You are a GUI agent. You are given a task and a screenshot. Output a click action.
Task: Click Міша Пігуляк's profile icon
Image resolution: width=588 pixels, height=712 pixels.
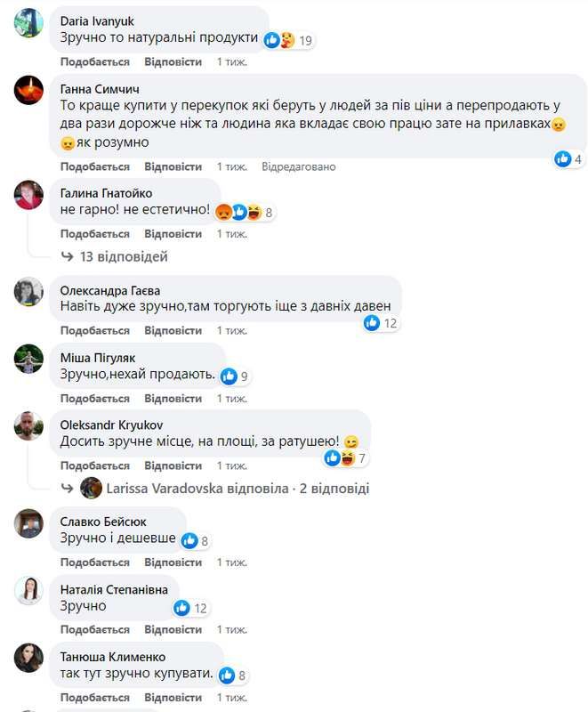click(29, 358)
